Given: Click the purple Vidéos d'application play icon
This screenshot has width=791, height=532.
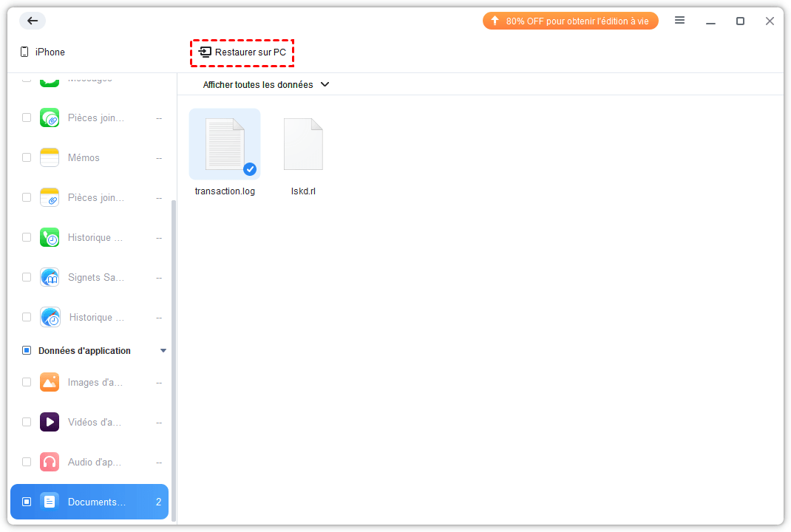Looking at the screenshot, I should (50, 422).
